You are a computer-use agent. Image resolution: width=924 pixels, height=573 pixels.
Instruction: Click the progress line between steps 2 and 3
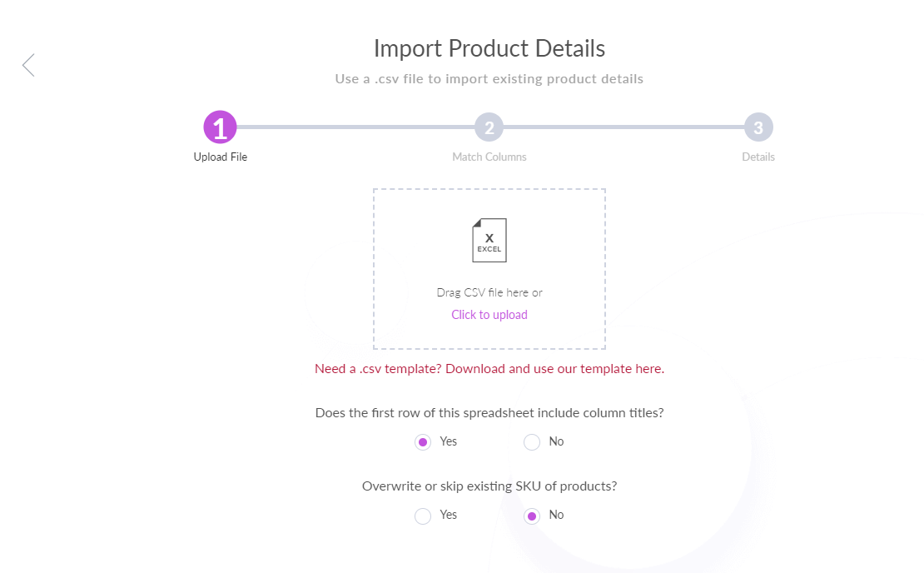pos(623,127)
